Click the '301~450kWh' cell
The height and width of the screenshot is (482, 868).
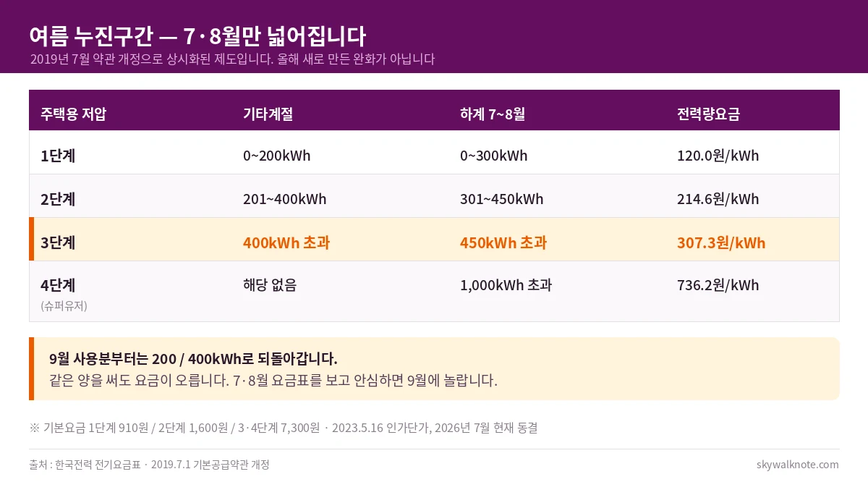[501, 199]
